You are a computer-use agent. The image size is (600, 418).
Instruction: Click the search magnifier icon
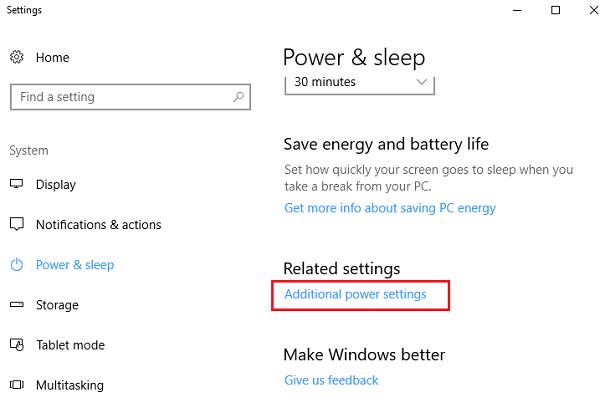[238, 97]
